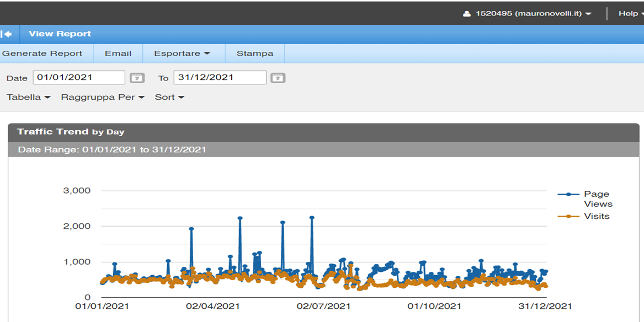The height and width of the screenshot is (322, 644).
Task: Open account menu 1520495 (mauronovelli.it)
Action: click(x=533, y=13)
